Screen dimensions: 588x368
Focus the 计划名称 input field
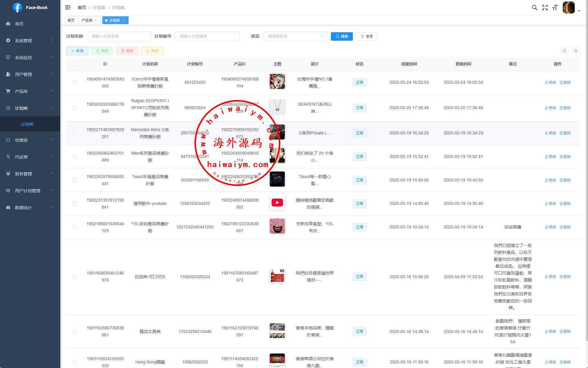click(119, 36)
